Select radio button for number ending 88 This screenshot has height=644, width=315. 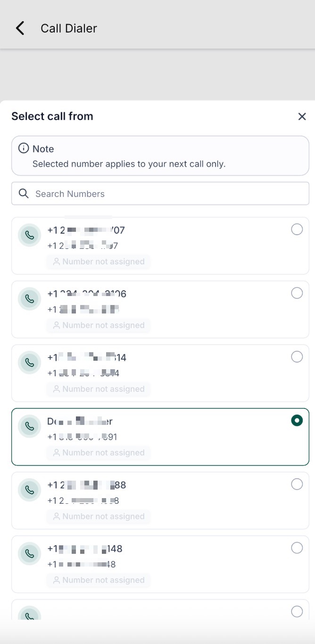[297, 484]
